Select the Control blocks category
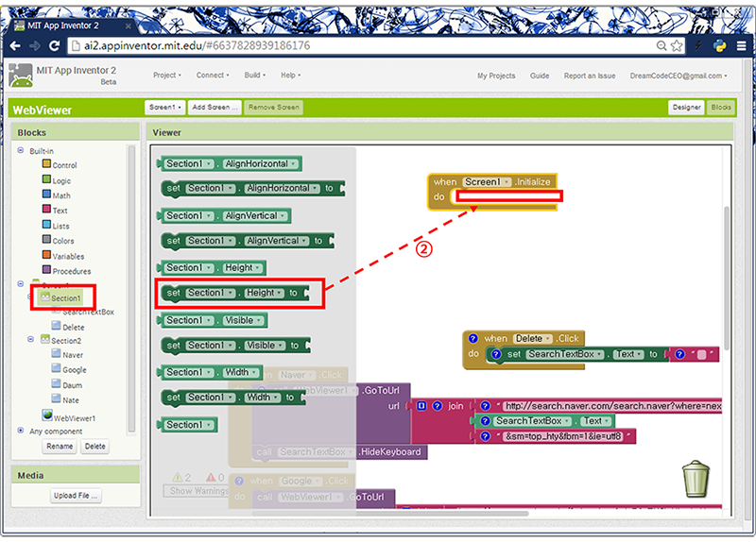756x542 pixels. (x=60, y=164)
